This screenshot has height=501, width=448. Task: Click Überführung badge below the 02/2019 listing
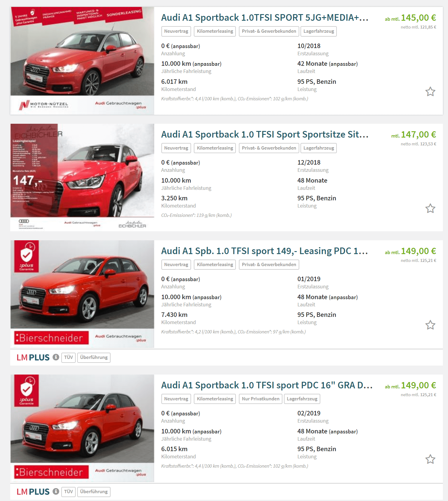coord(94,492)
